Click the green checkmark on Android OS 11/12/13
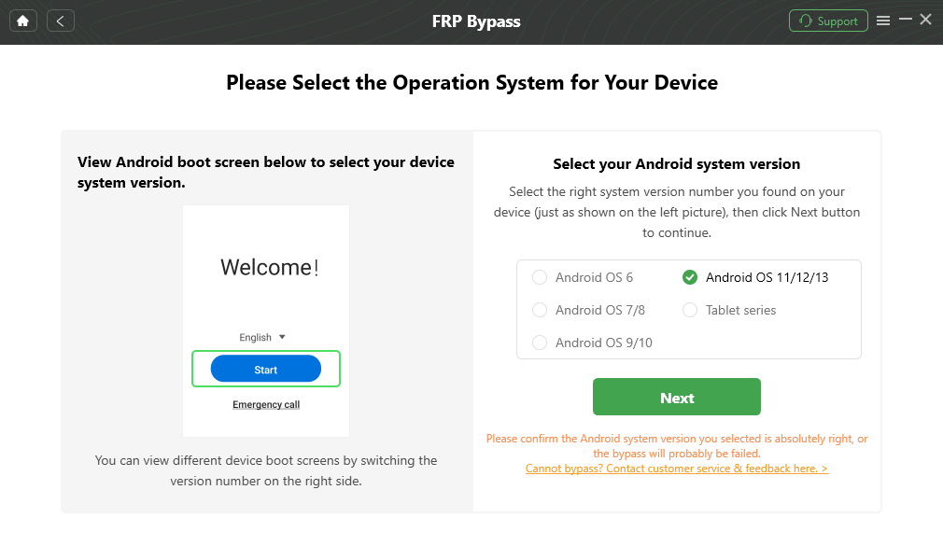943x560 pixels. point(689,277)
